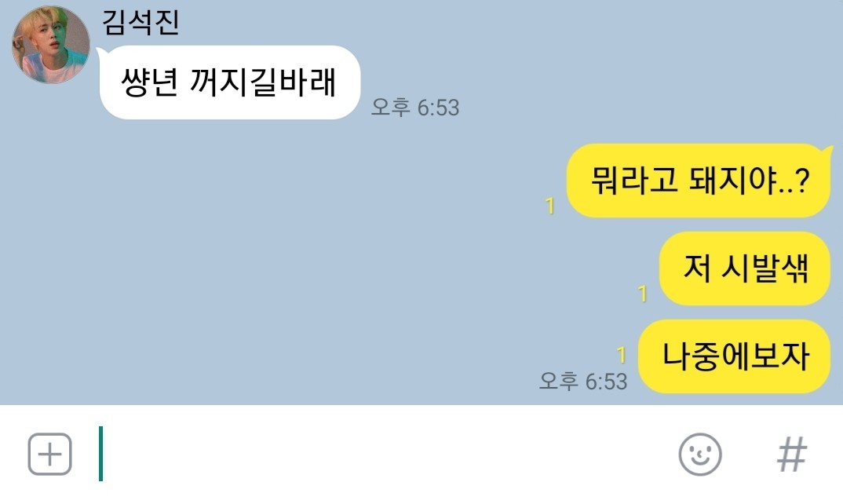
Task: Open the emoticon smiley picker
Action: (x=700, y=455)
